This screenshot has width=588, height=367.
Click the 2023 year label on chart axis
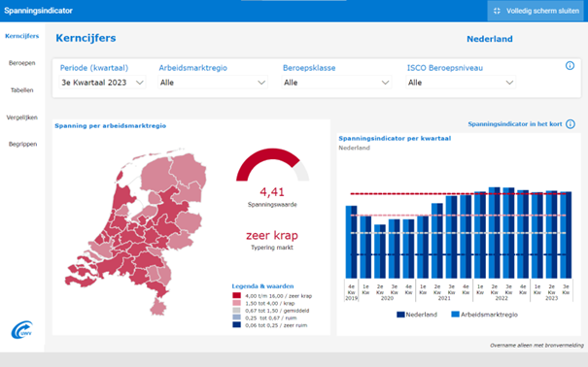click(551, 298)
